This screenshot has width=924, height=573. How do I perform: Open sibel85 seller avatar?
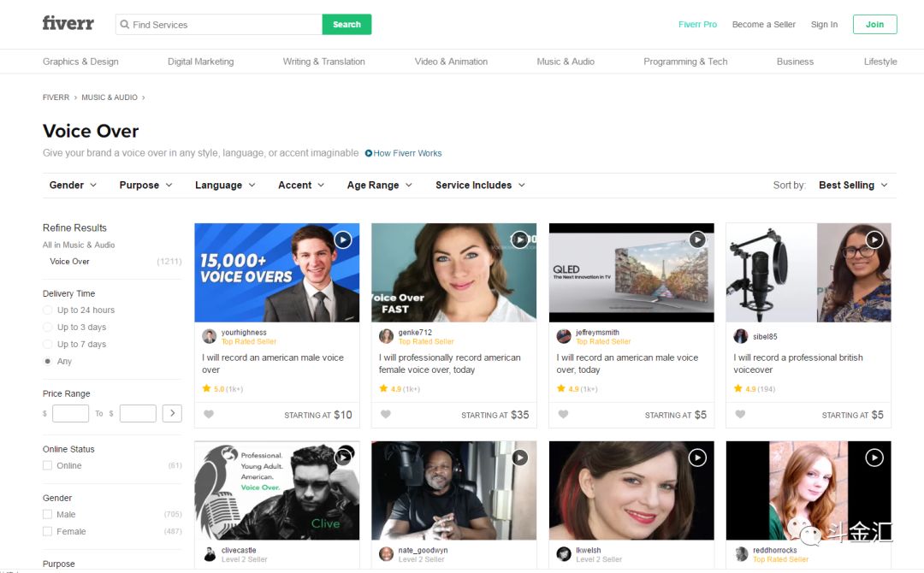[741, 336]
